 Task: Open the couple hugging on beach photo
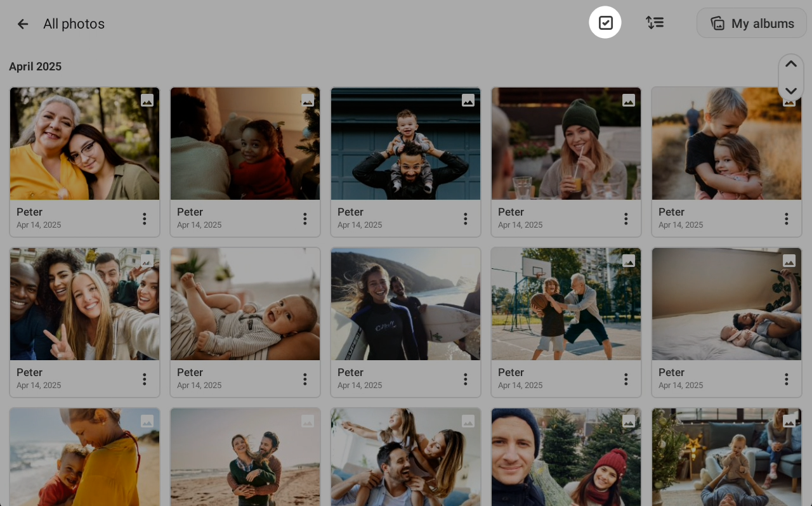(x=245, y=457)
